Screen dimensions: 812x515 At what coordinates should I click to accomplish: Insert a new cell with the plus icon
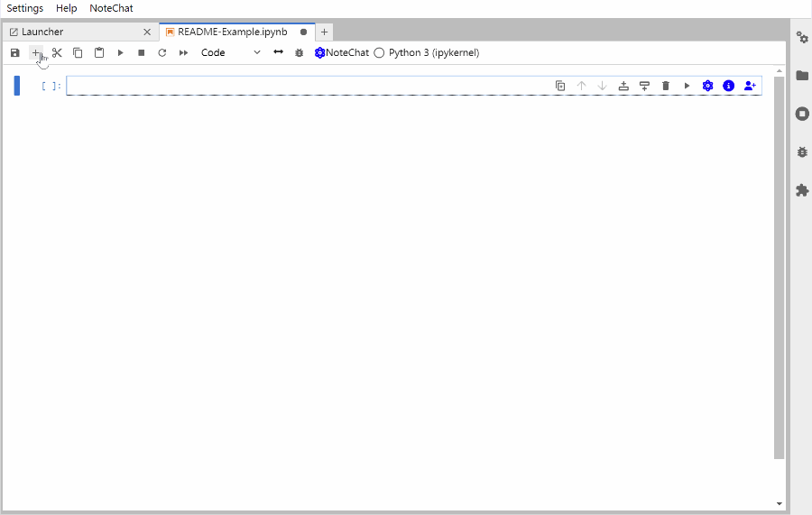click(35, 53)
